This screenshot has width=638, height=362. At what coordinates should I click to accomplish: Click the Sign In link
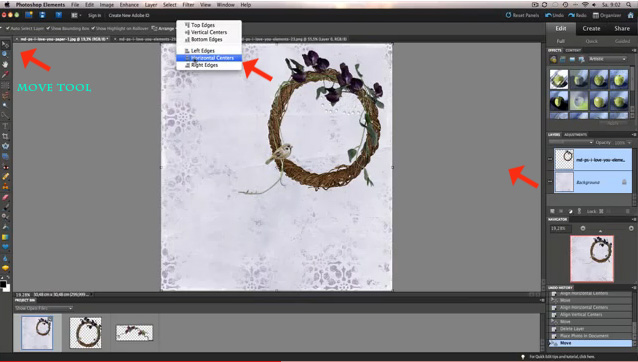pos(94,15)
